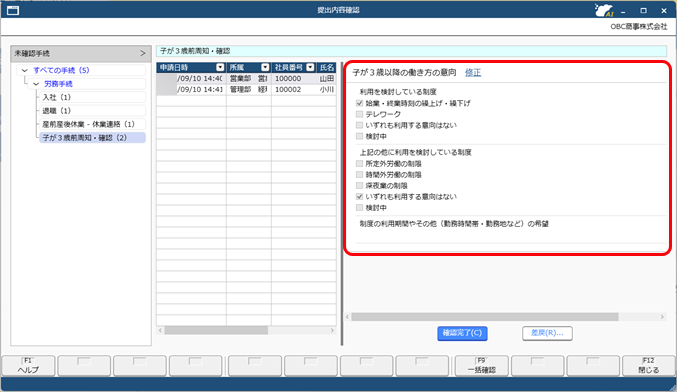The width and height of the screenshot is (677, 392).
Task: Click the F9 一括確認 function key button
Action: click(x=481, y=366)
